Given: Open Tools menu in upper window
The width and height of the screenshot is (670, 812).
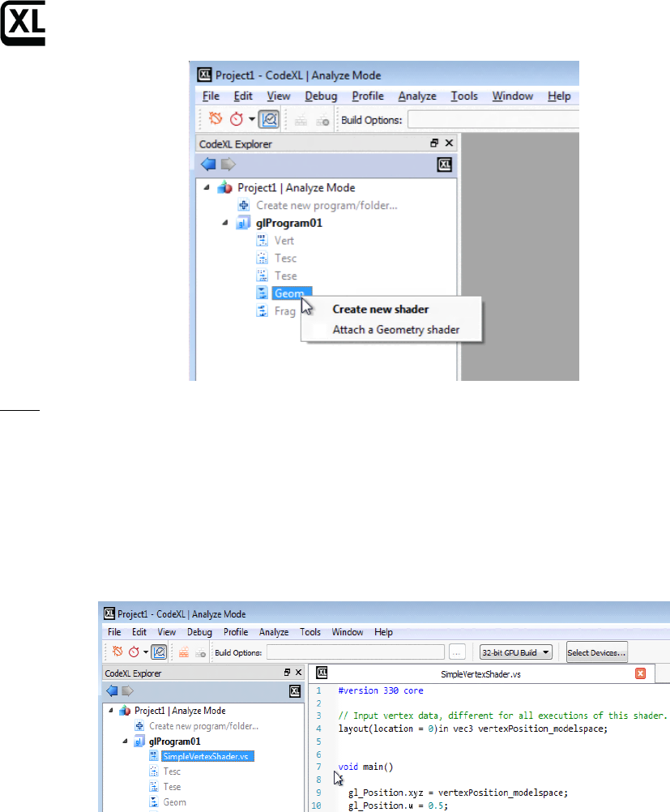Looking at the screenshot, I should click(x=464, y=96).
